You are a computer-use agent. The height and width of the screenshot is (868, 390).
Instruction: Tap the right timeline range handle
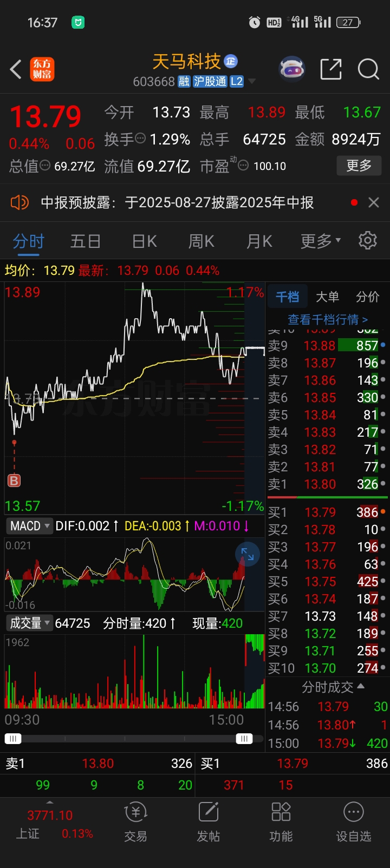(244, 739)
